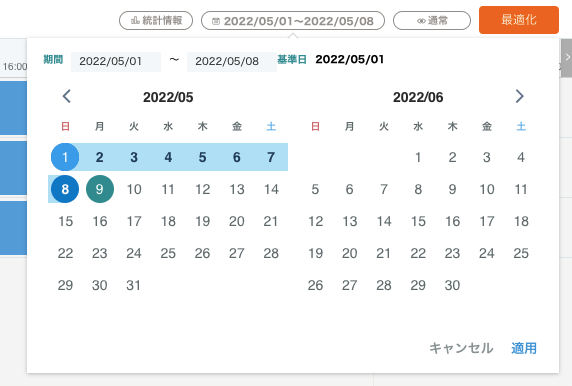
Task: Select the green-circled May 9 date
Action: tap(100, 189)
